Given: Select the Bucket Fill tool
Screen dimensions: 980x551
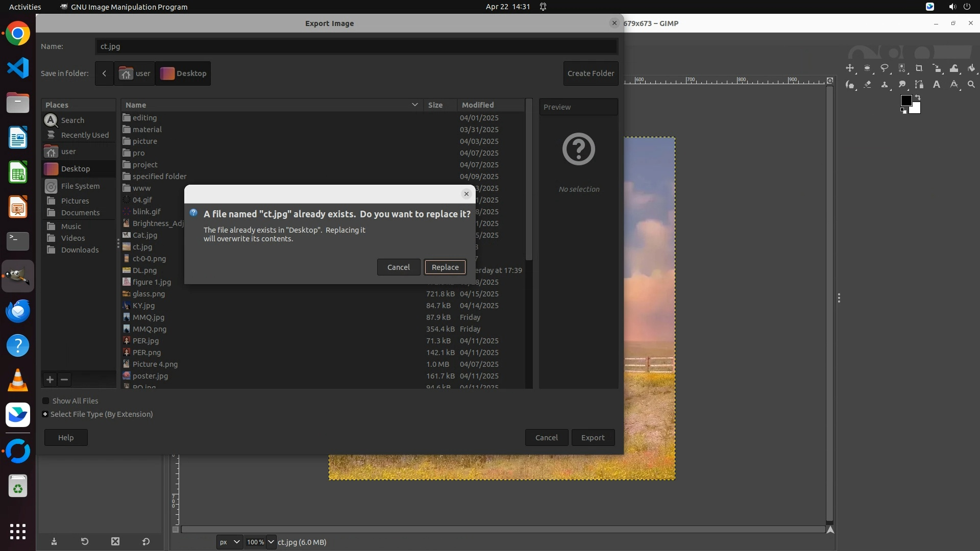Looking at the screenshot, I should point(971,68).
